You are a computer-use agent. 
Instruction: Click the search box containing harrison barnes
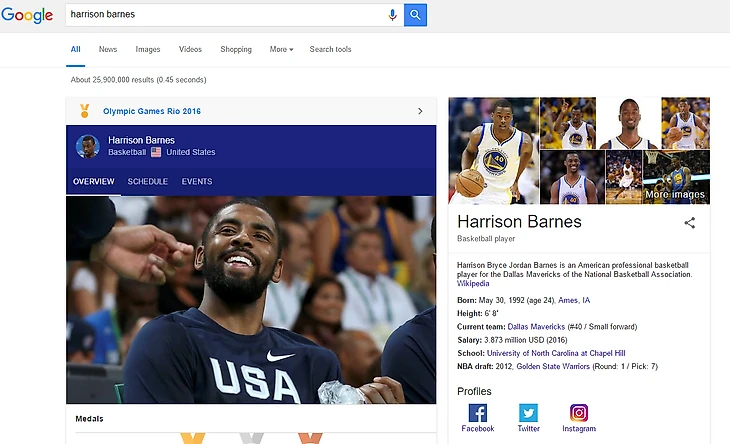point(225,15)
